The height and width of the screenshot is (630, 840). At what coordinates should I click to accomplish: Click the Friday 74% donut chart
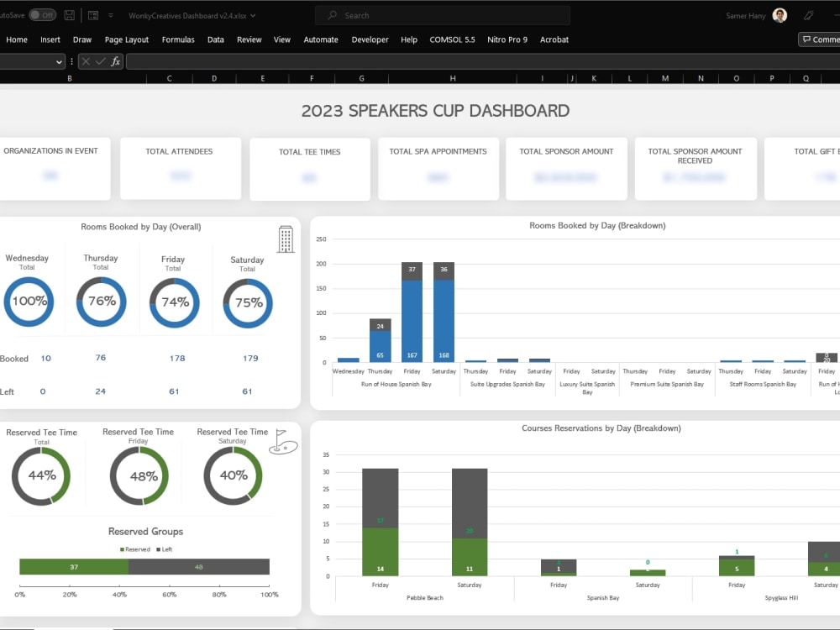click(x=175, y=302)
